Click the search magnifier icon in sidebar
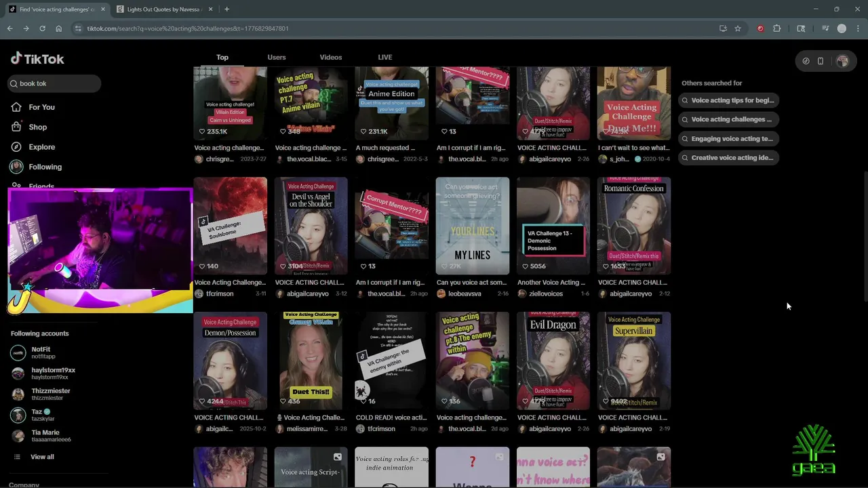This screenshot has width=868, height=488. 14,83
